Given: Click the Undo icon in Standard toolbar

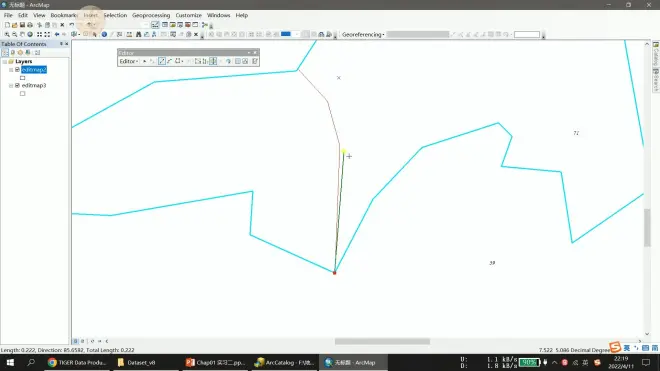Looking at the screenshot, I should [72, 25].
